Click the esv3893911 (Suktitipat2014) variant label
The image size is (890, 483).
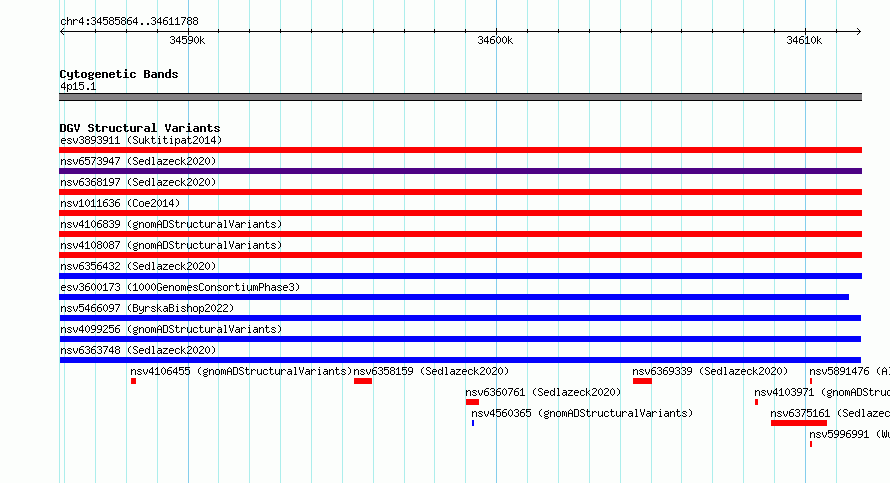point(141,140)
